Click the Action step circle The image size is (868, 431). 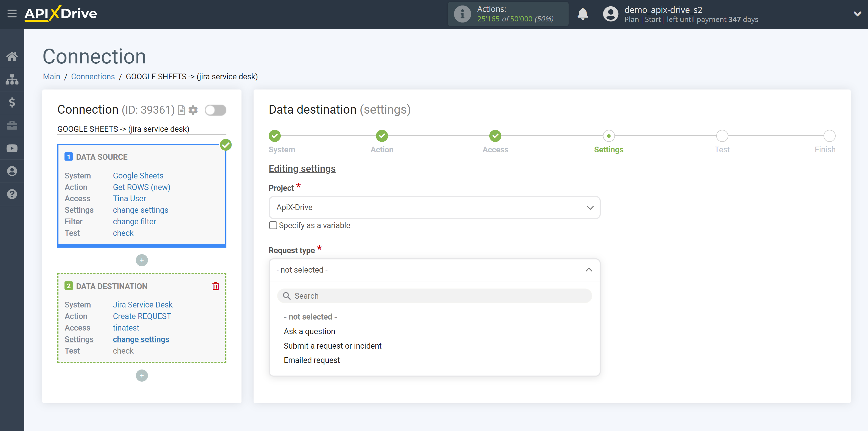tap(382, 136)
